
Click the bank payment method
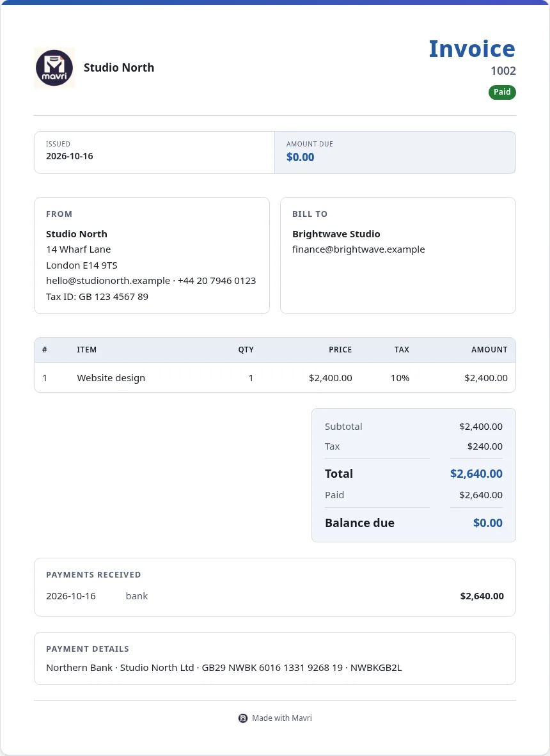(x=137, y=596)
